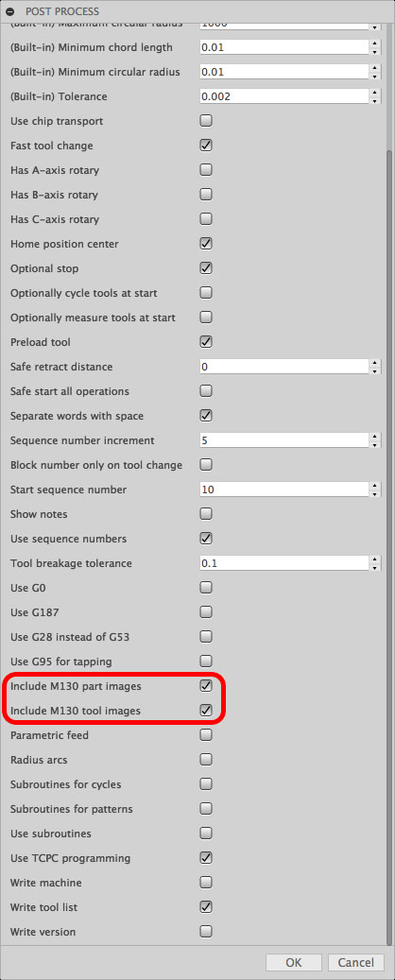The image size is (395, 980).
Task: Click the Minimum chord length field
Action: 283,47
